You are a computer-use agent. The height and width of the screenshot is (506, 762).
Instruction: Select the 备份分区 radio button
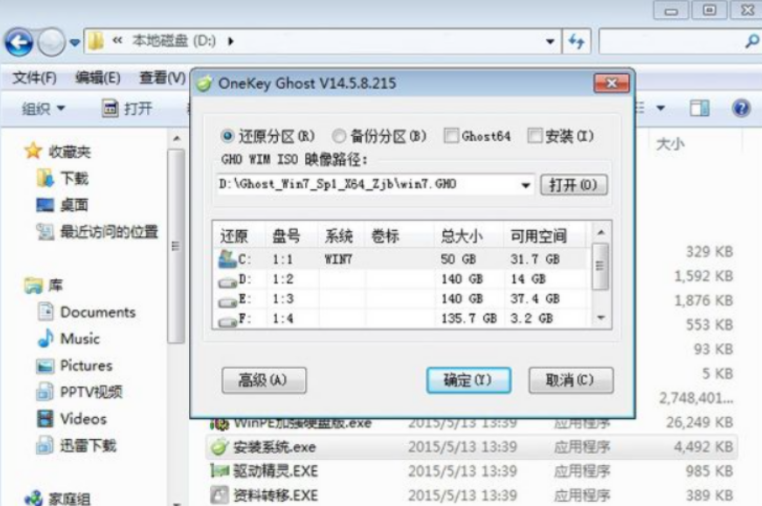point(340,136)
